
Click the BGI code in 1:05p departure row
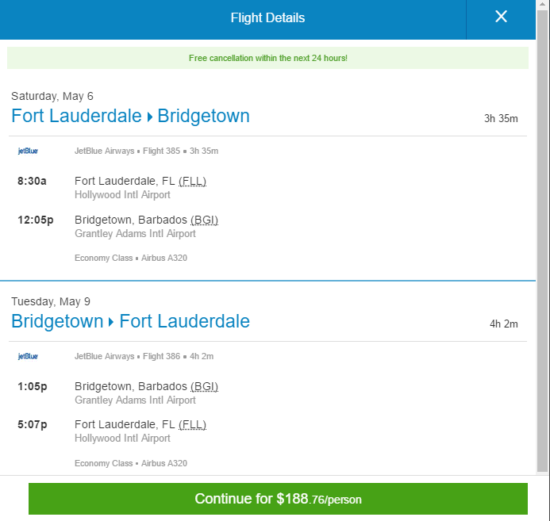tap(204, 386)
